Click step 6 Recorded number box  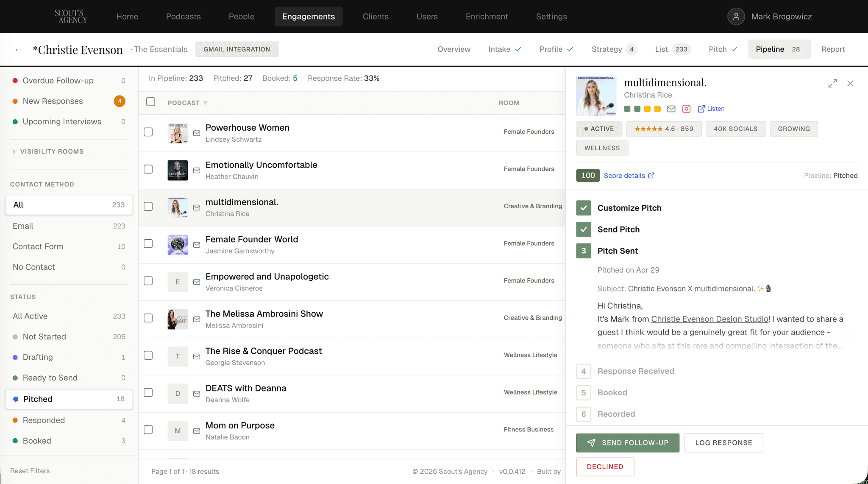tap(584, 414)
